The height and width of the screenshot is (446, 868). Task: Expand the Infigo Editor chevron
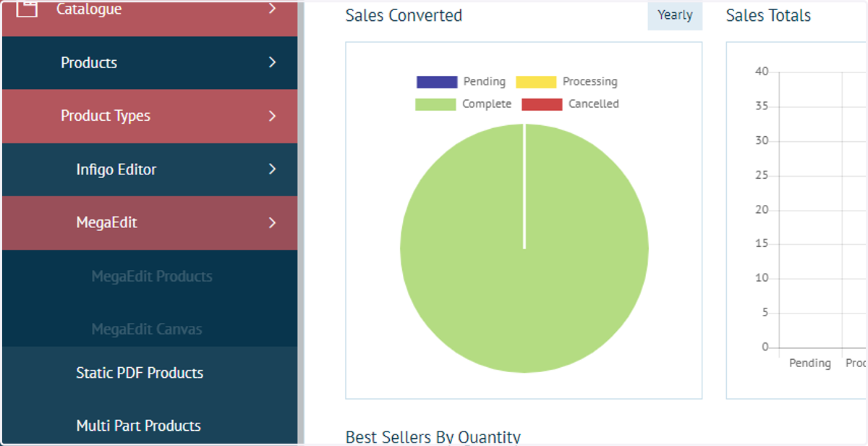[x=272, y=169]
